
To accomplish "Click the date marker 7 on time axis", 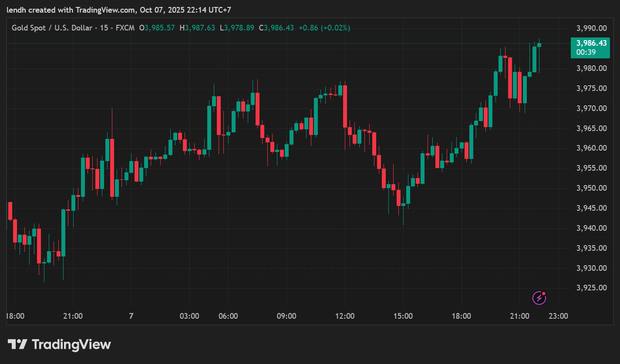I will coord(131,316).
